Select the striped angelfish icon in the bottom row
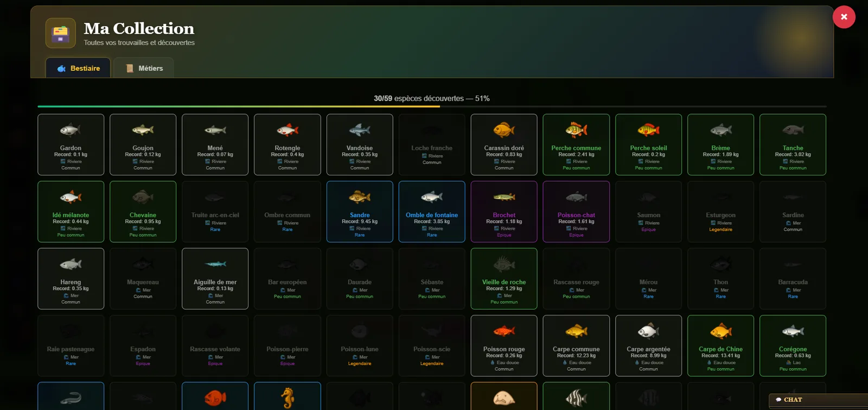The height and width of the screenshot is (410, 868). (576, 399)
